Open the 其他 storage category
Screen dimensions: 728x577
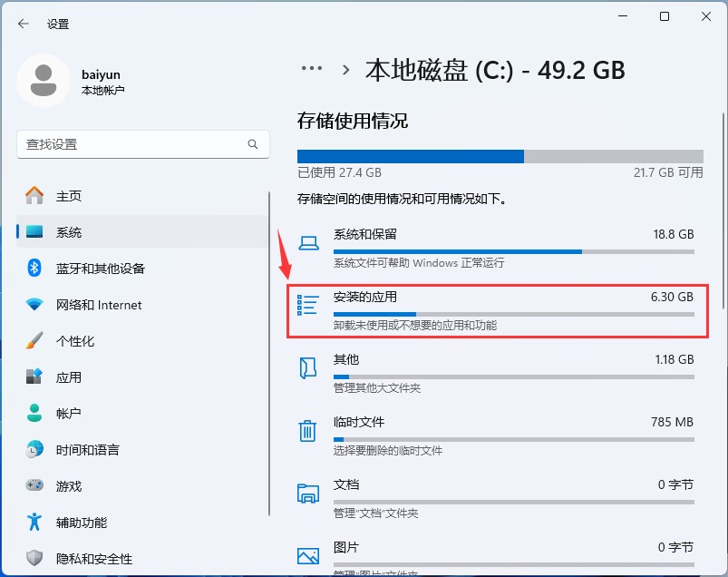(x=498, y=374)
